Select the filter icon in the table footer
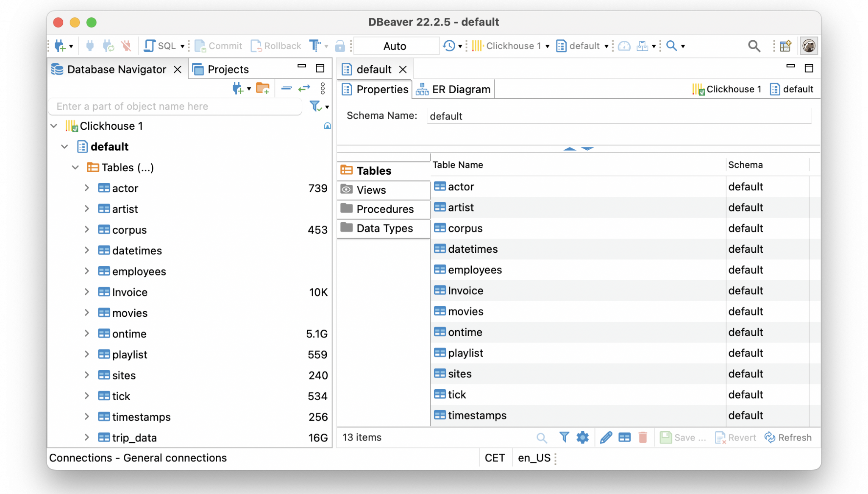The width and height of the screenshot is (868, 494). pyautogui.click(x=564, y=437)
